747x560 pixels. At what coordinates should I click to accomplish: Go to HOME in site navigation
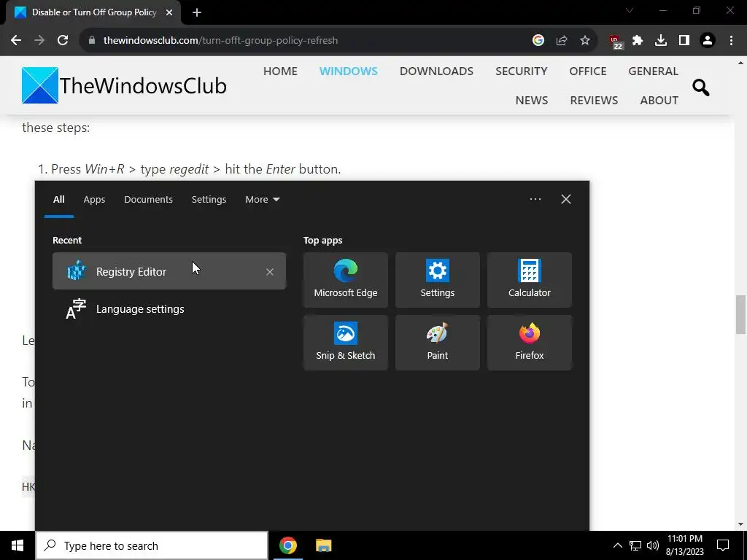pos(280,71)
